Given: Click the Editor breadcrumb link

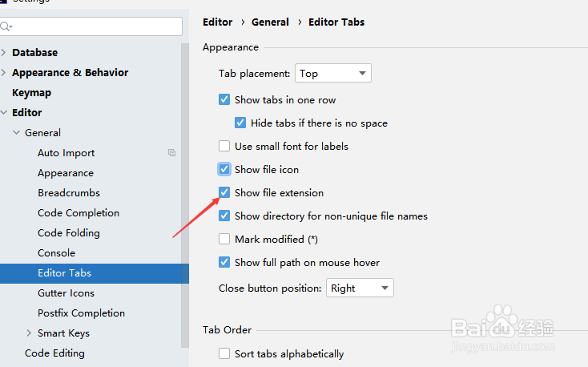Looking at the screenshot, I should coord(218,22).
